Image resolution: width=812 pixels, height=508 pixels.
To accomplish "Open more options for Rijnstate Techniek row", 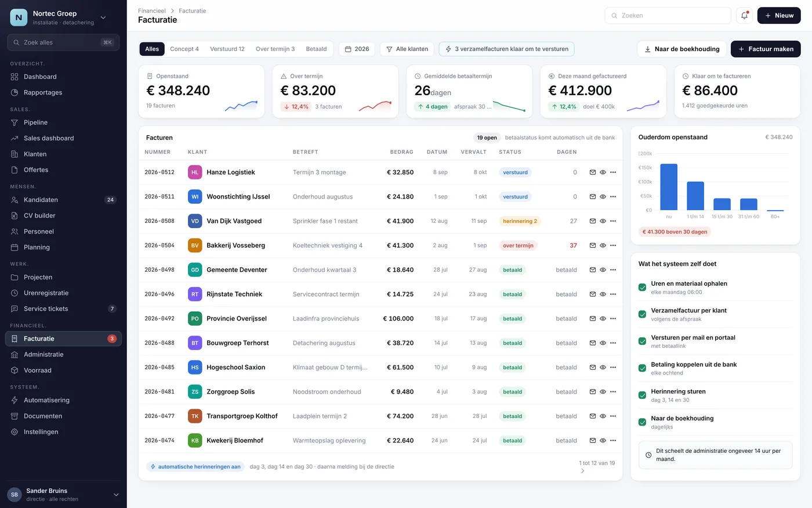I will click(x=613, y=294).
